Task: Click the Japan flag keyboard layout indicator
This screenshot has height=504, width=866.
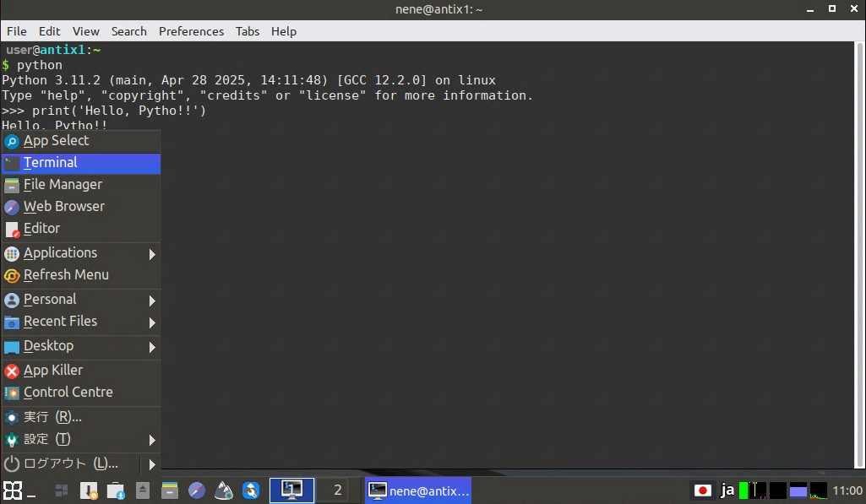Action: [x=702, y=490]
